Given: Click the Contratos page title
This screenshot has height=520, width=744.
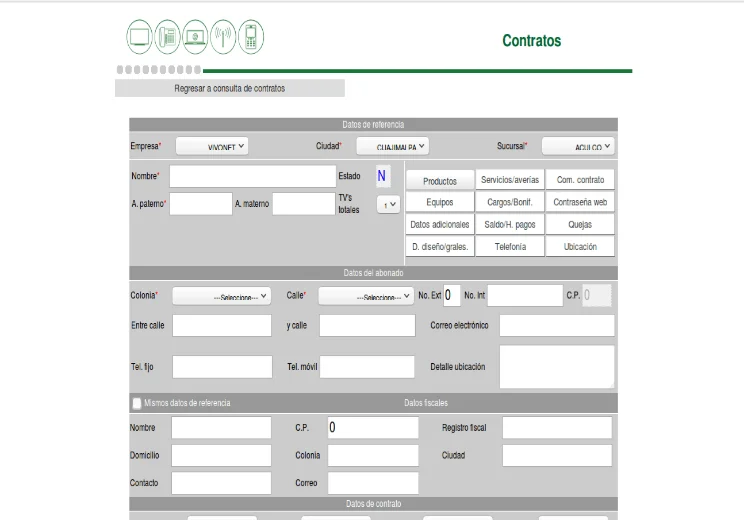Looking at the screenshot, I should [x=531, y=41].
